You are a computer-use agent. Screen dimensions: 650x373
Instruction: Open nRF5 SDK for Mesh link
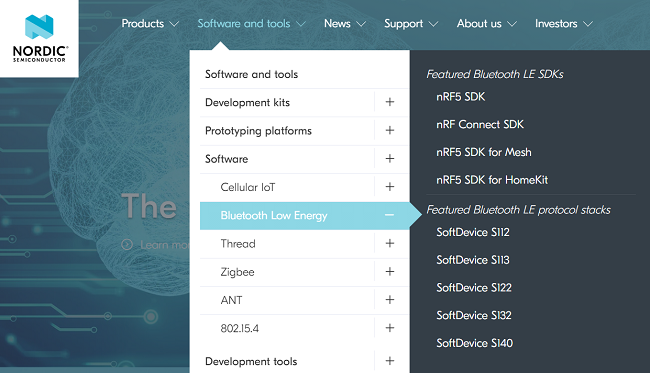[483, 153]
